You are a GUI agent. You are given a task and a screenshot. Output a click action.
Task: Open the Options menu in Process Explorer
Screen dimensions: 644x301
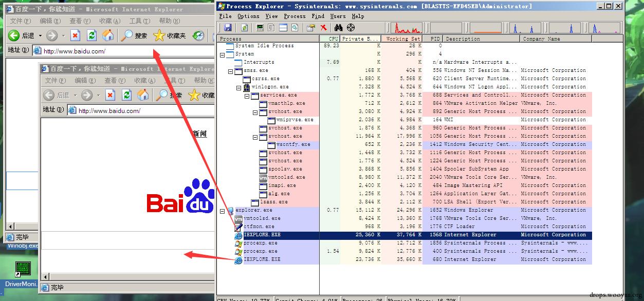tap(248, 16)
